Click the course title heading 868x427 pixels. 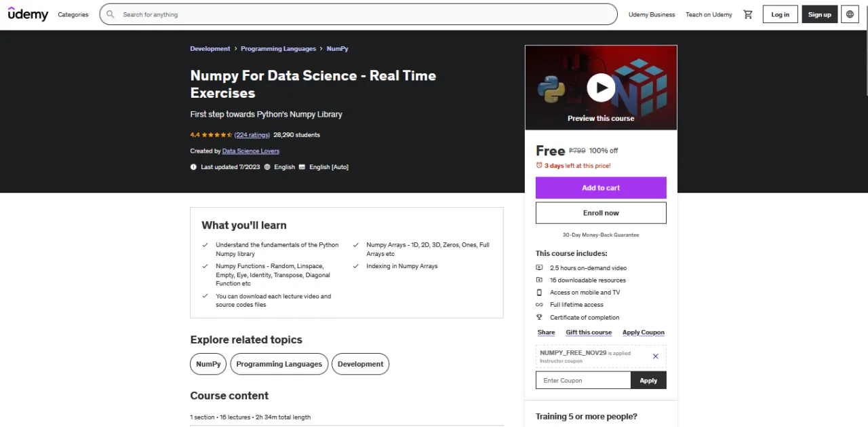[313, 84]
